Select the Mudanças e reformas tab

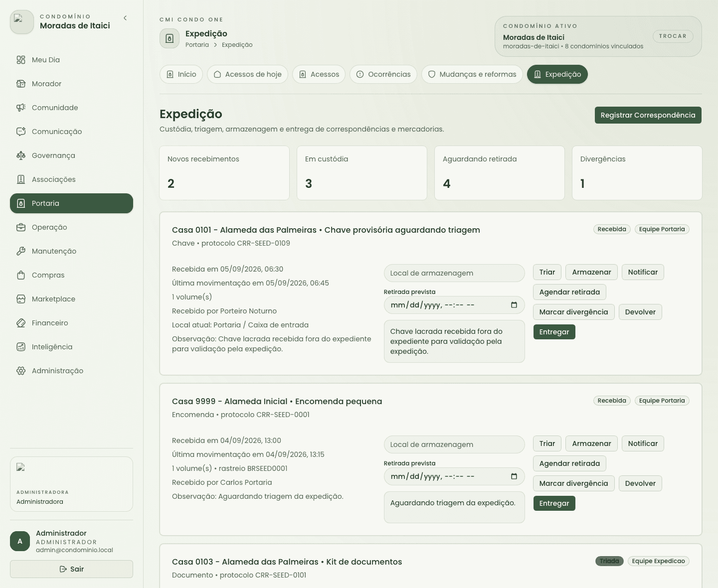click(472, 74)
